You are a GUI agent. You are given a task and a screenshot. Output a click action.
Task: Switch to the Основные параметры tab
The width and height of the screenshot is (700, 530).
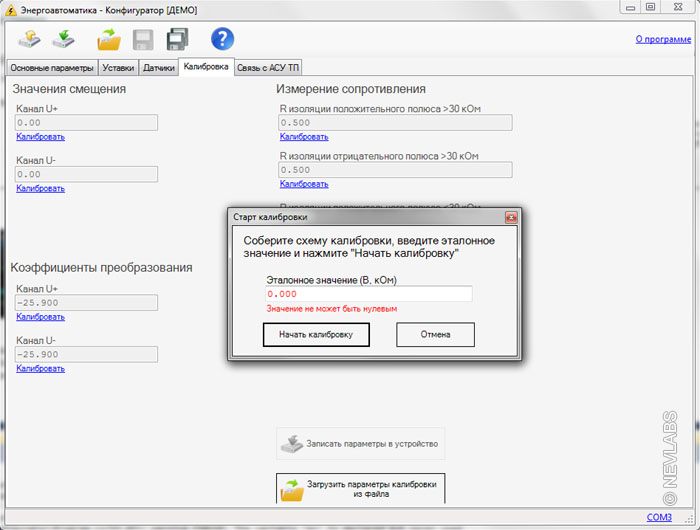[52, 68]
